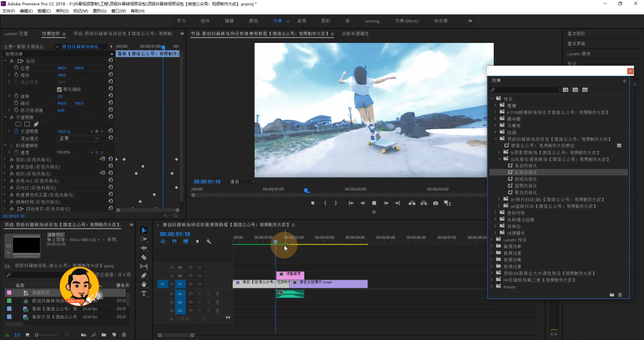Expand 闪光灯 (彩色风格化) effect properties
Viewport: 644px width, 340px height.
[x=5, y=188]
